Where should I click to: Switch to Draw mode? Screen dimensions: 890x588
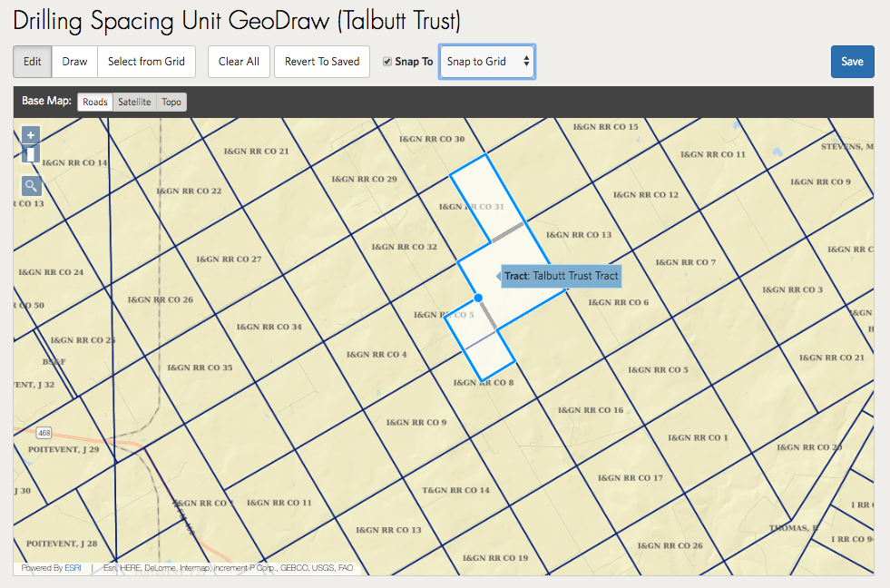coord(74,62)
